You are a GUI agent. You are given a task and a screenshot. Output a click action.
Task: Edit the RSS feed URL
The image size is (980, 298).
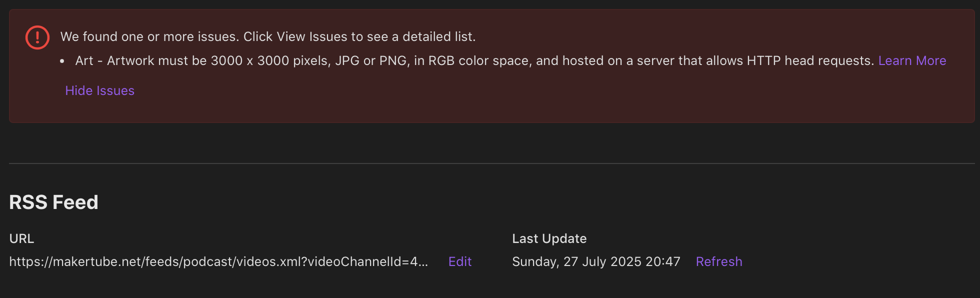[460, 261]
